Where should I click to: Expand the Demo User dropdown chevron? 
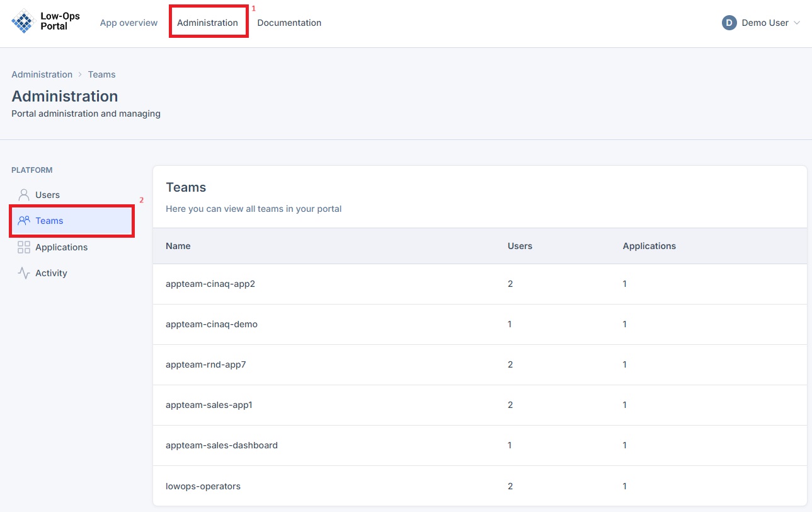[797, 23]
